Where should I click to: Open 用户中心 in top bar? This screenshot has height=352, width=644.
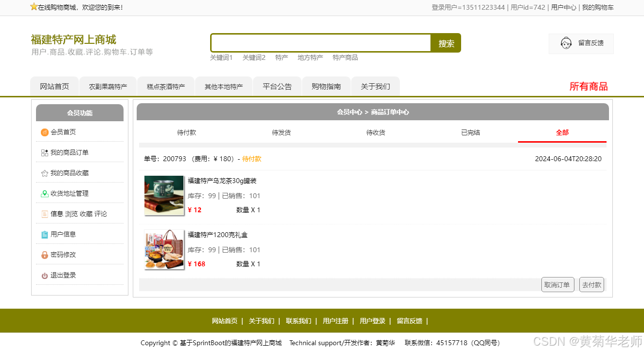click(564, 7)
